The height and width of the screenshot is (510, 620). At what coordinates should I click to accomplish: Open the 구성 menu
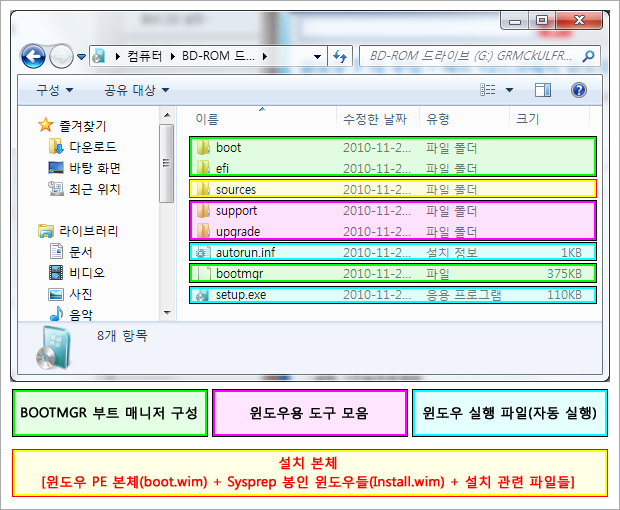click(55, 90)
